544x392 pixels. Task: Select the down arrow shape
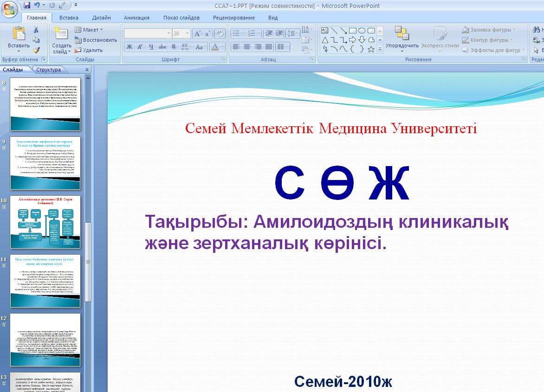362,40
